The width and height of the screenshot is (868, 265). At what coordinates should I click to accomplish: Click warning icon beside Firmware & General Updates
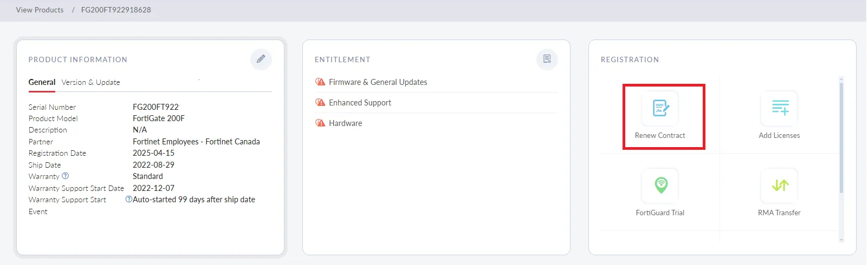coord(320,82)
